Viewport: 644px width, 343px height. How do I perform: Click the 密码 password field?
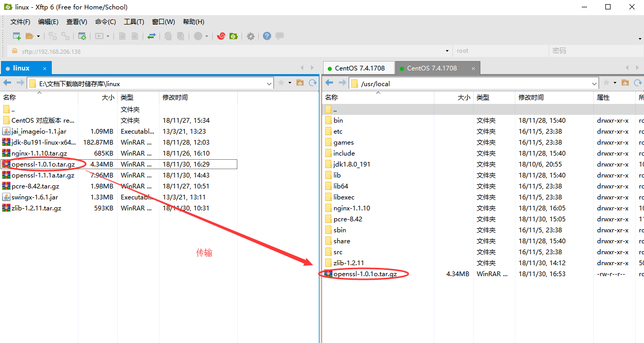click(596, 51)
